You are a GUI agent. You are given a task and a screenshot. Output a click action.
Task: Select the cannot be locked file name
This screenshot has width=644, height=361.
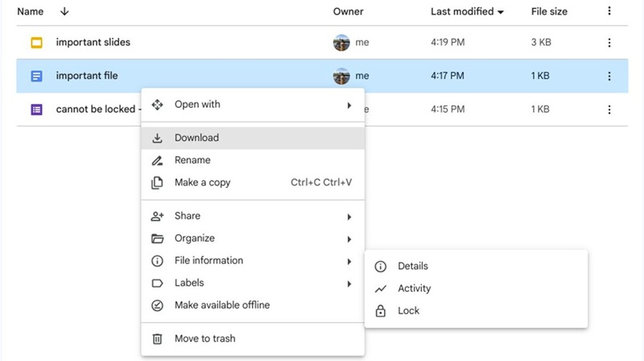96,109
